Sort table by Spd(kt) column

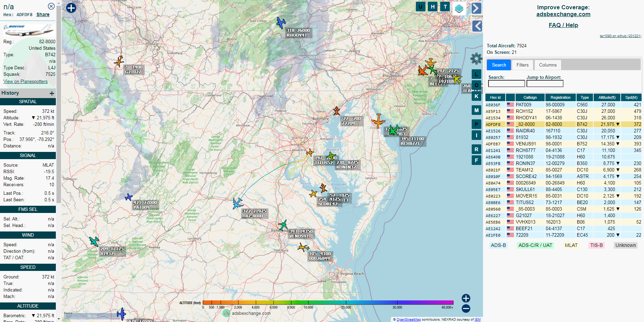631,97
